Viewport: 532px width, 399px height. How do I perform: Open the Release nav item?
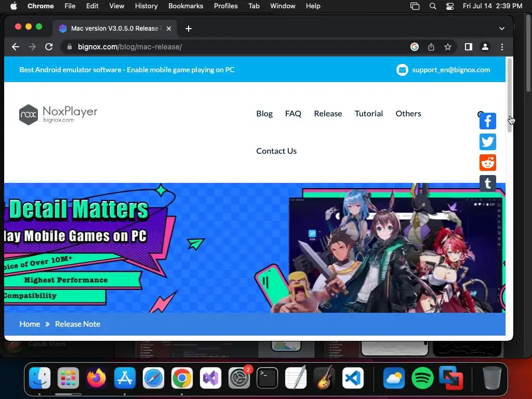(x=328, y=114)
